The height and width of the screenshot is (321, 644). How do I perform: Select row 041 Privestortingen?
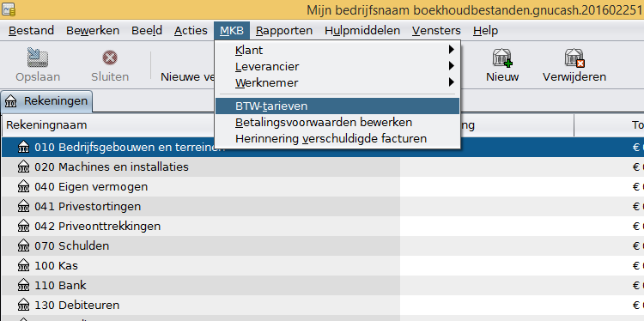[x=322, y=207]
